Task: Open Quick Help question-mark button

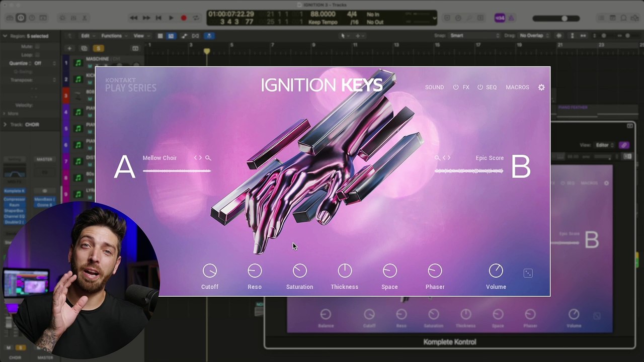Action: (32, 18)
